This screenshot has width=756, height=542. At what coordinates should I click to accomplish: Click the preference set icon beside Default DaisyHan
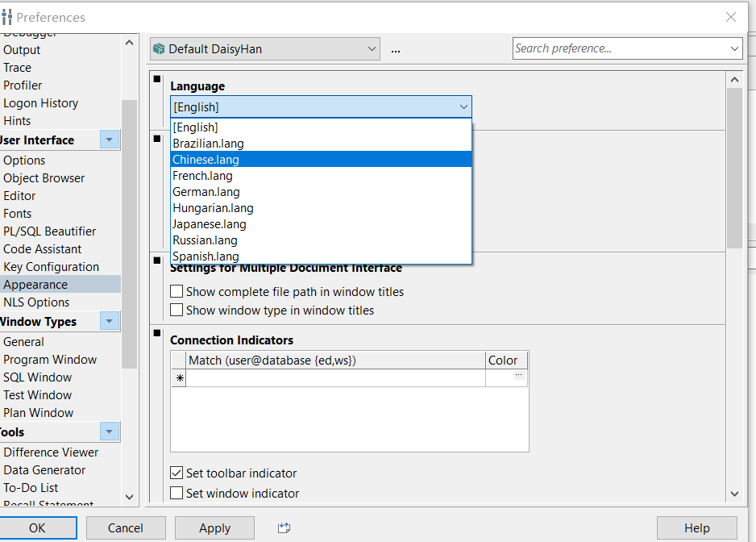coord(158,48)
